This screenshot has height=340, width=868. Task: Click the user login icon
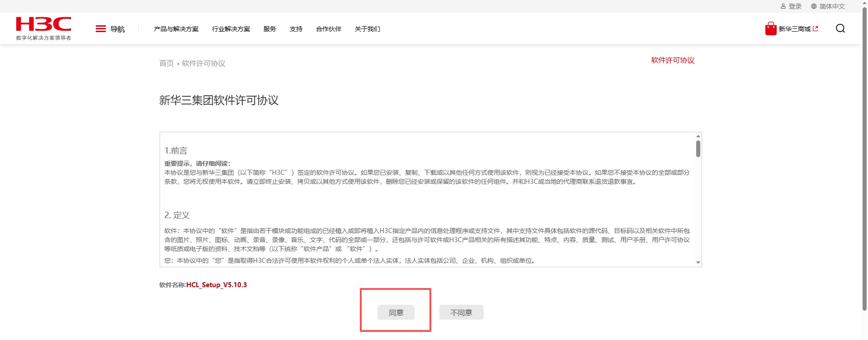pos(783,6)
